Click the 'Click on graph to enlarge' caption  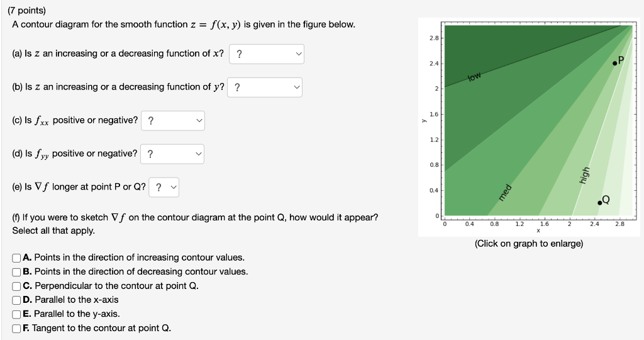coord(528,244)
